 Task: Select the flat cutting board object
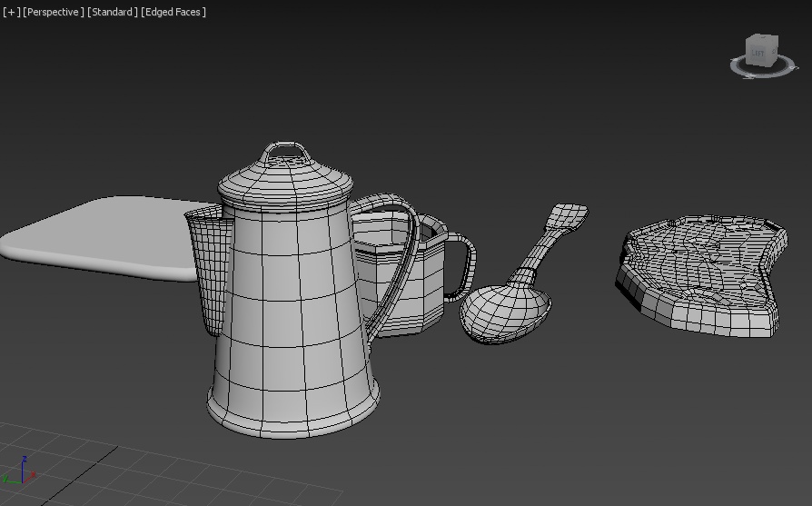(x=100, y=236)
